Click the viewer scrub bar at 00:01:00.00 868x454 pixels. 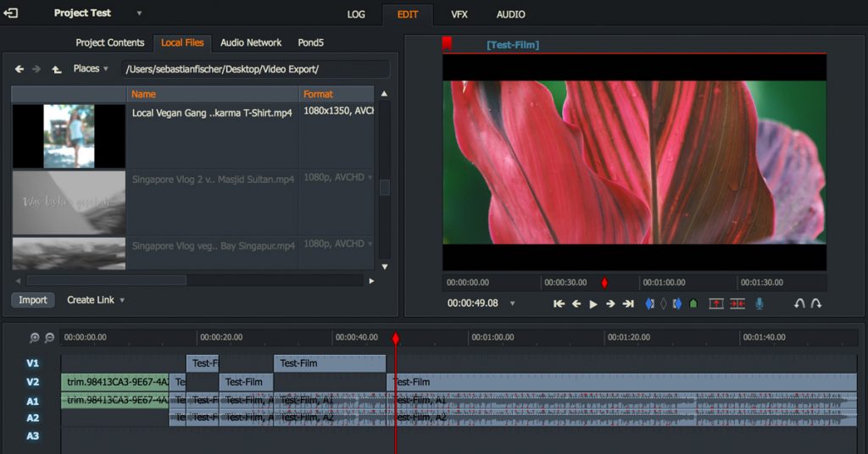[x=664, y=283]
